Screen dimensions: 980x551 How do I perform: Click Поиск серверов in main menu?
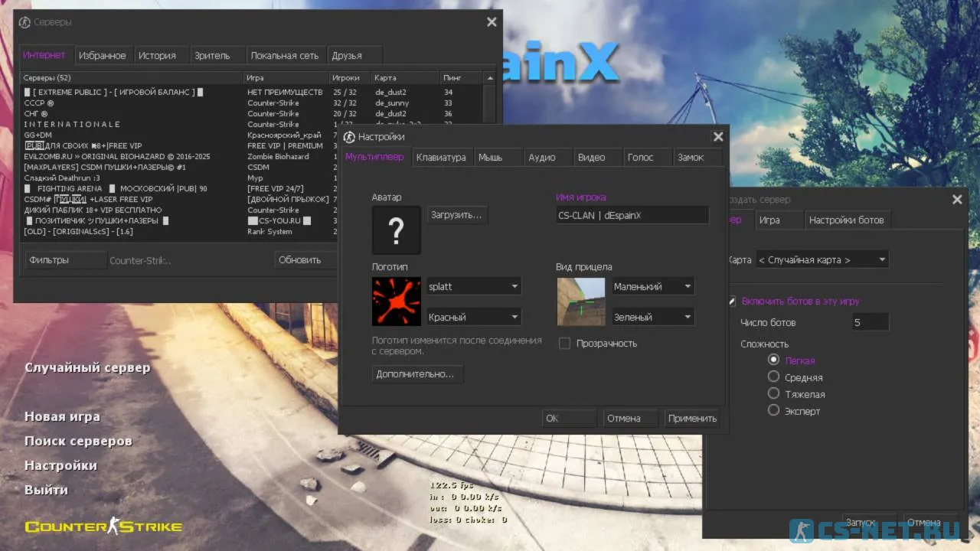[x=78, y=441]
